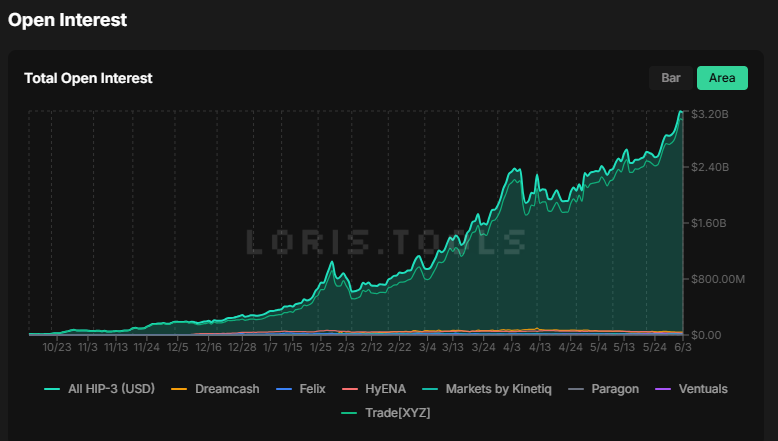The image size is (778, 441).
Task: Select the Area chart view
Action: [722, 78]
